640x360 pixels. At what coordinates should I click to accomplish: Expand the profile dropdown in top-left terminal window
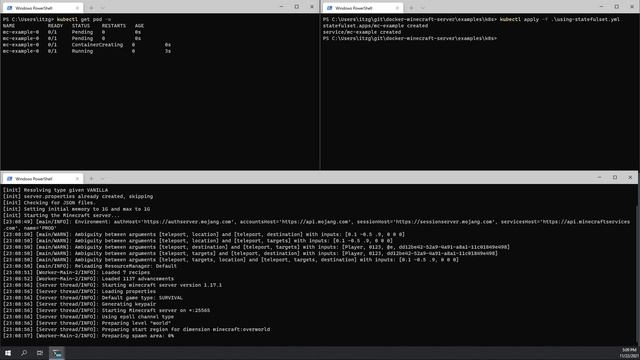tap(102, 8)
